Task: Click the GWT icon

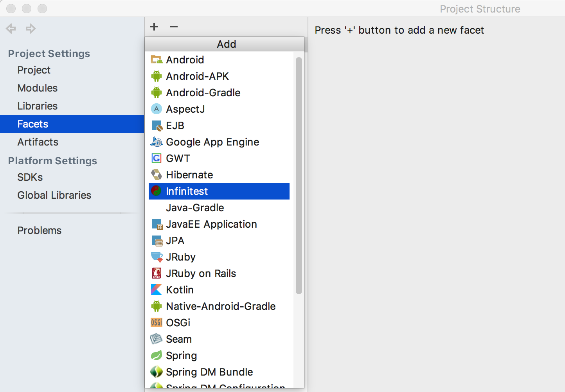Action: point(157,158)
